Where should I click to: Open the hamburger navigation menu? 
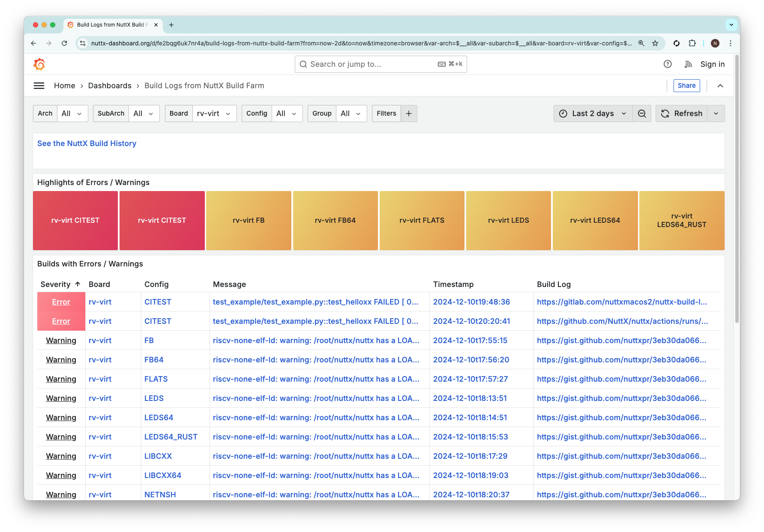pyautogui.click(x=39, y=86)
